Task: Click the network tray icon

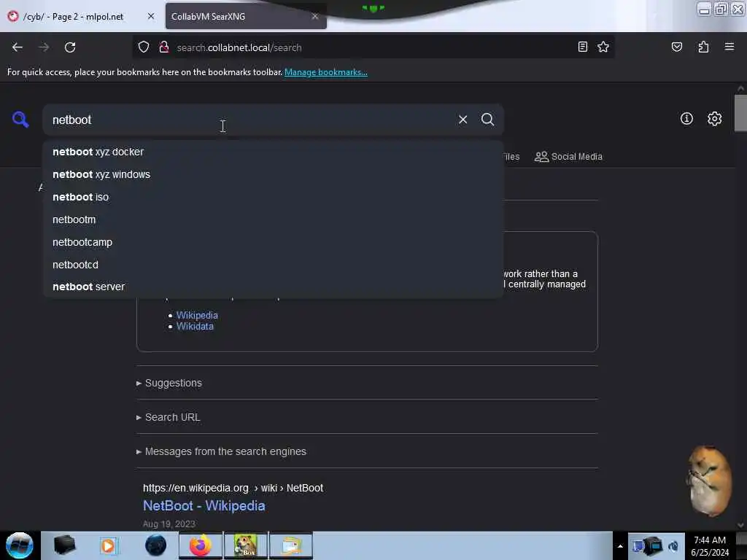Action: coord(638,546)
